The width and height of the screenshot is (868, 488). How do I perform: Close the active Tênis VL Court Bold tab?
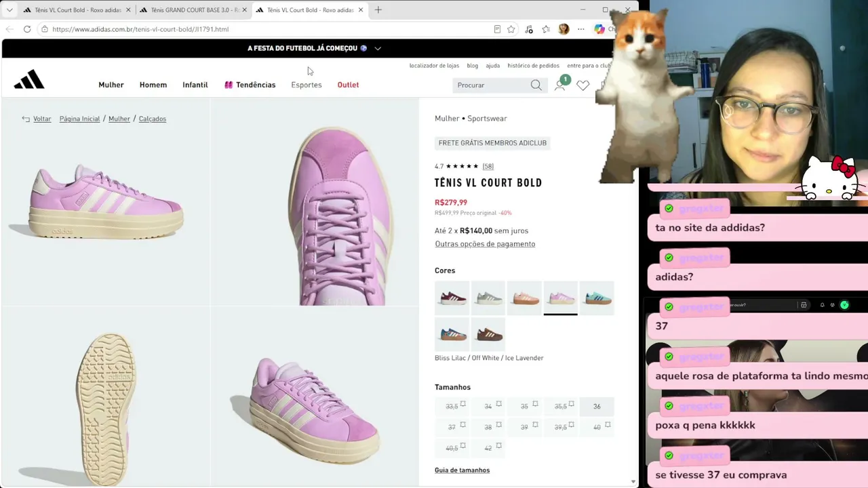click(361, 10)
